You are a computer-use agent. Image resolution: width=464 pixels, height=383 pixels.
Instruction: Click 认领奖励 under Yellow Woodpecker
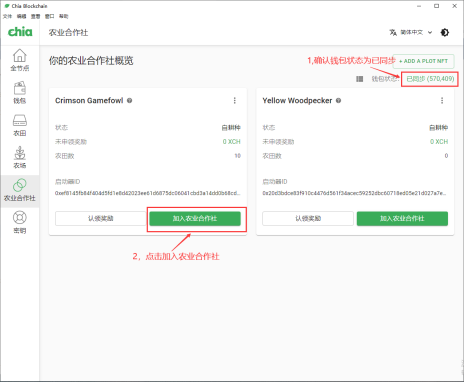point(308,218)
